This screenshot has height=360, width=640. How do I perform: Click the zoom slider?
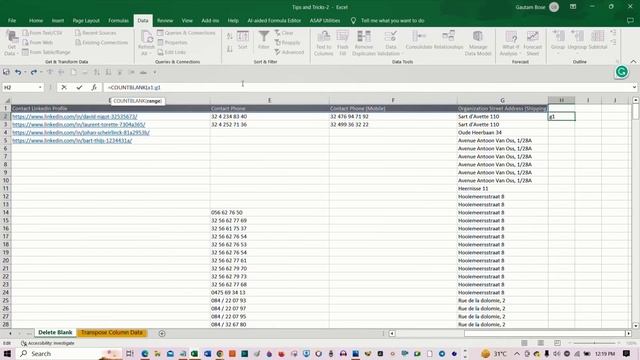pos(594,343)
